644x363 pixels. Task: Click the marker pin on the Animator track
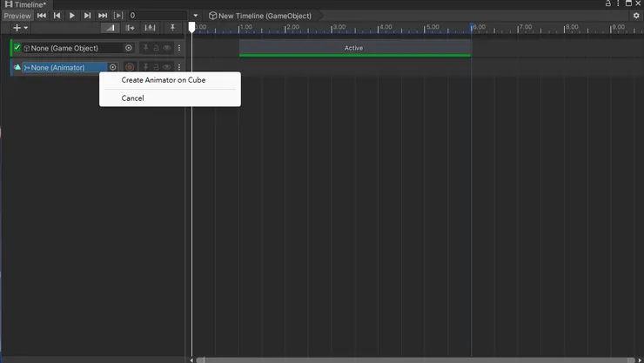pyautogui.click(x=145, y=67)
